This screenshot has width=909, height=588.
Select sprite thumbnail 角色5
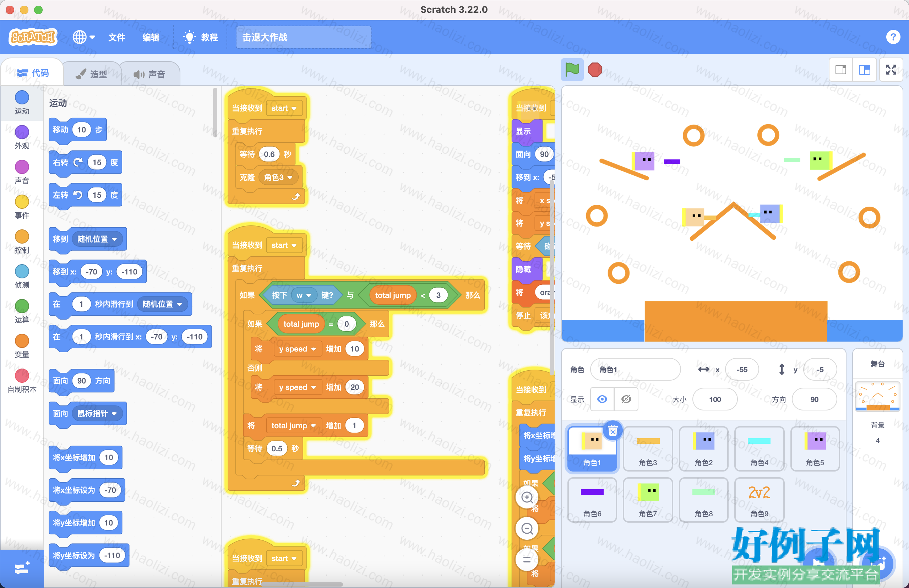(x=815, y=449)
